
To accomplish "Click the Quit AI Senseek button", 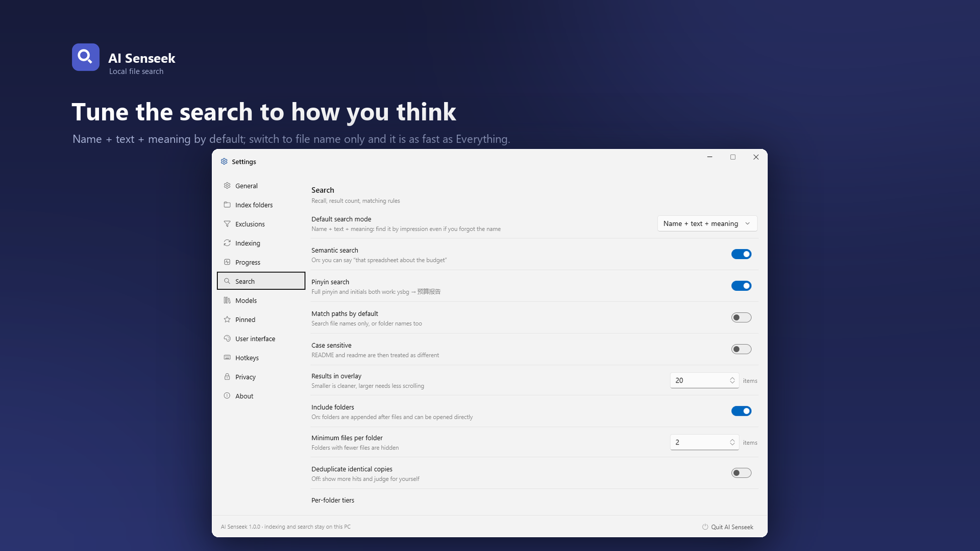I will (727, 527).
